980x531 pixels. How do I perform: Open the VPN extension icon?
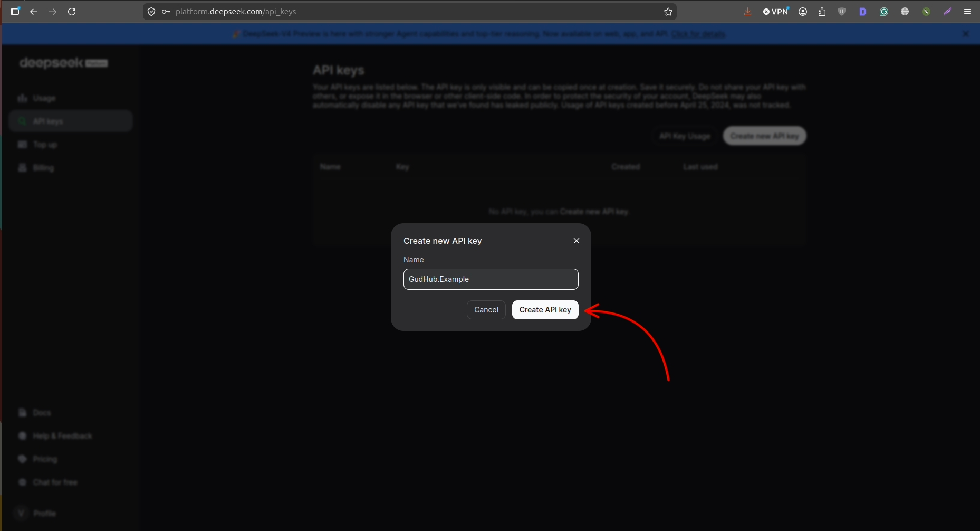(x=776, y=12)
